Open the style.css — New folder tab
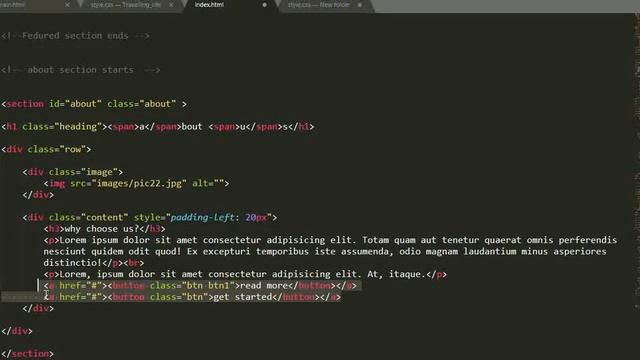This screenshot has width=640, height=360. click(318, 5)
